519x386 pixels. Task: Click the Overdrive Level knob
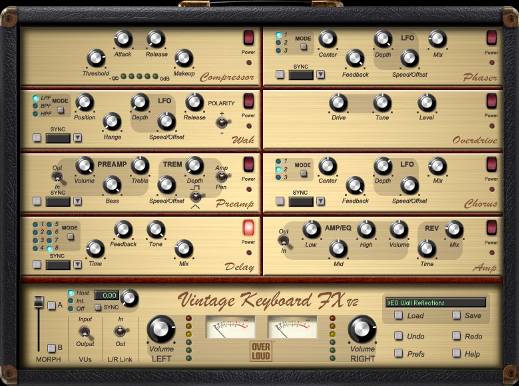(x=427, y=102)
